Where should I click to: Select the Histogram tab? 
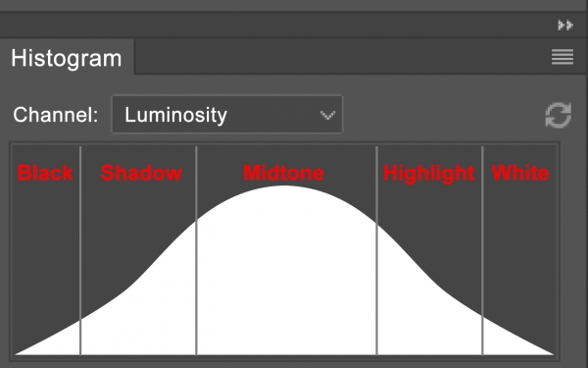[67, 58]
